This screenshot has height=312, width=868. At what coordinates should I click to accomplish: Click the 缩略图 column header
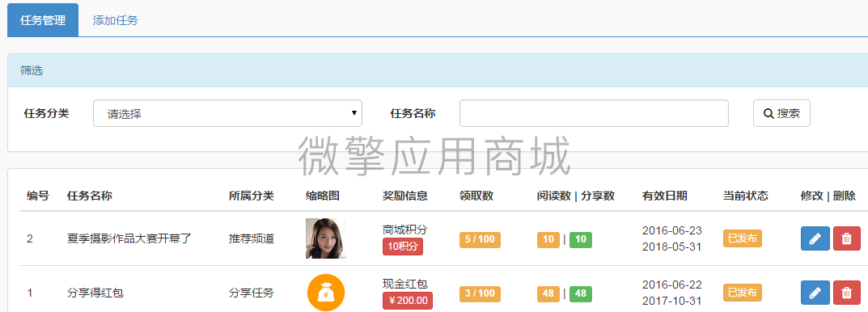click(322, 196)
